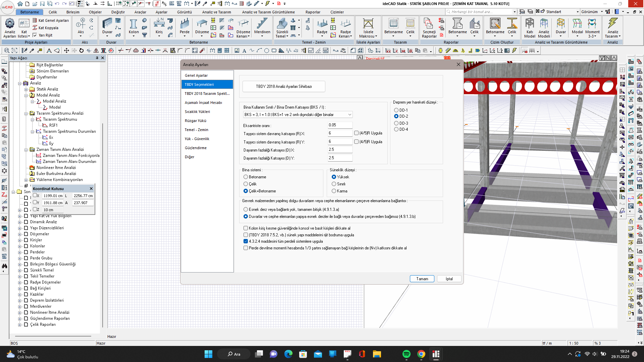Click İptal to cancel dialog
The image size is (644, 362).
[449, 279]
